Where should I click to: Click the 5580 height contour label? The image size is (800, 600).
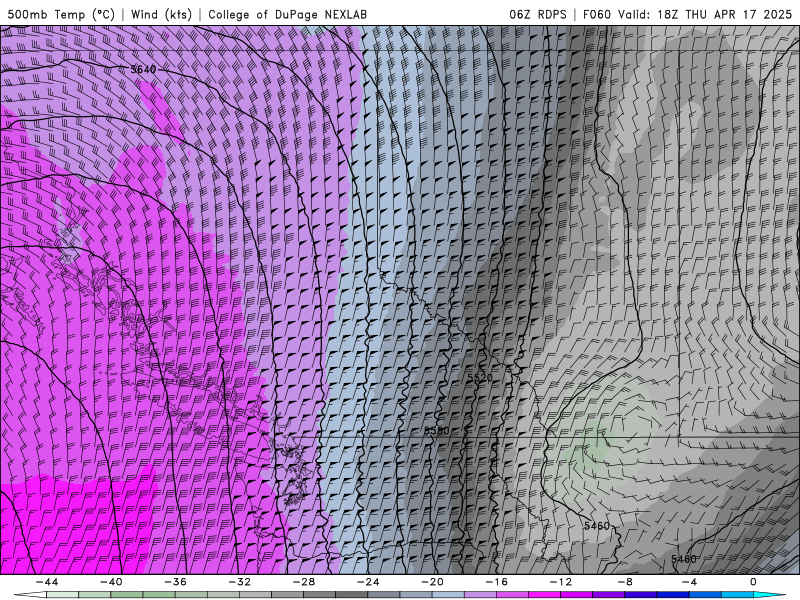437,431
